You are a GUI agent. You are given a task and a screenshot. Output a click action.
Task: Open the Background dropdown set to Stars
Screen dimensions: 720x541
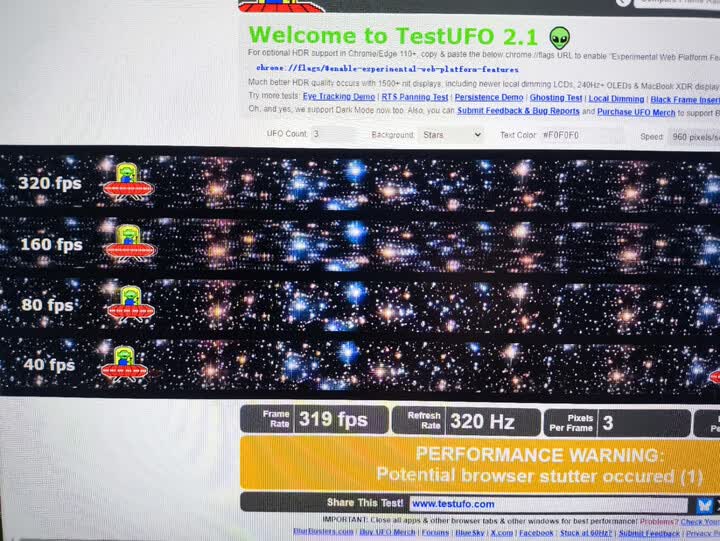[x=450, y=135]
